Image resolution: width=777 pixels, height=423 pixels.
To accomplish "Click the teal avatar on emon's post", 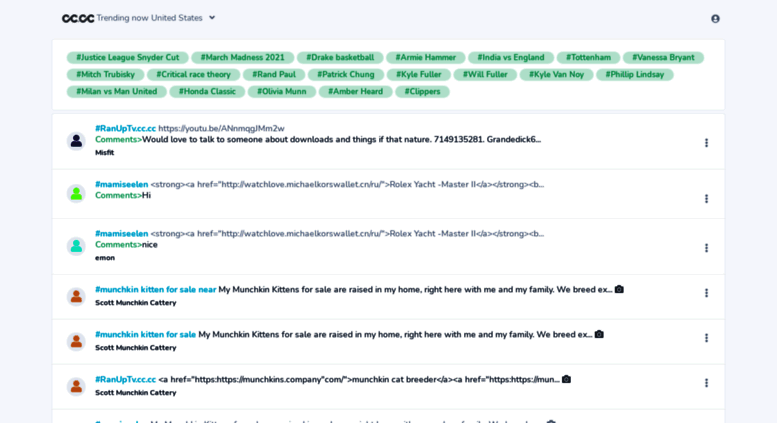I will pyautogui.click(x=76, y=246).
